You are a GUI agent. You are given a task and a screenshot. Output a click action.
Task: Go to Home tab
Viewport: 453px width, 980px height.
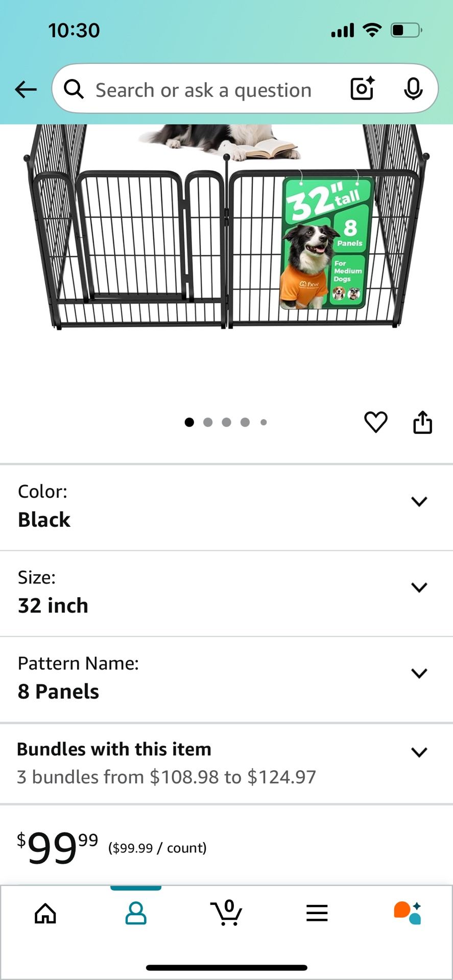point(45,913)
